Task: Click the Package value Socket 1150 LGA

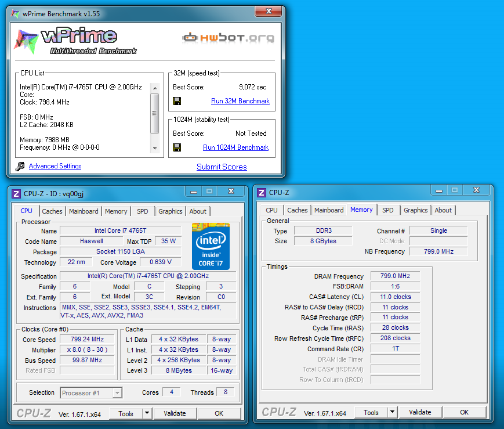Action: pyautogui.click(x=121, y=251)
